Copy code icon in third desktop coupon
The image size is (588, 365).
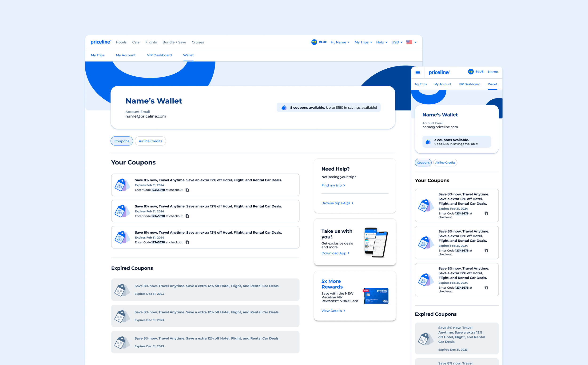pyautogui.click(x=187, y=242)
